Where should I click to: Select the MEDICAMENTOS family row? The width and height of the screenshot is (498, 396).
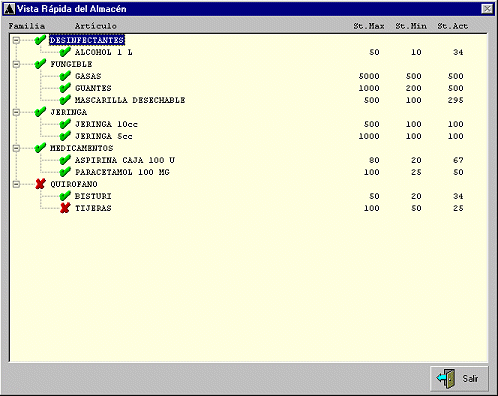point(82,148)
